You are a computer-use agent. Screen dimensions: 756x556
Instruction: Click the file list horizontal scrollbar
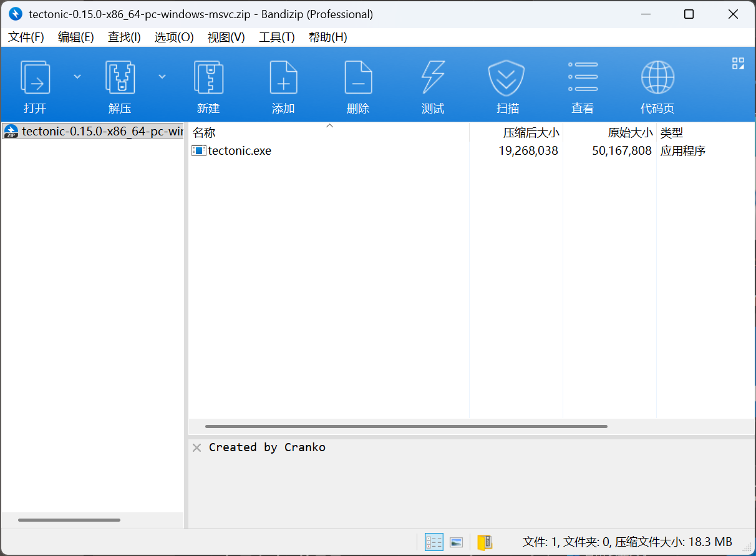(x=406, y=427)
